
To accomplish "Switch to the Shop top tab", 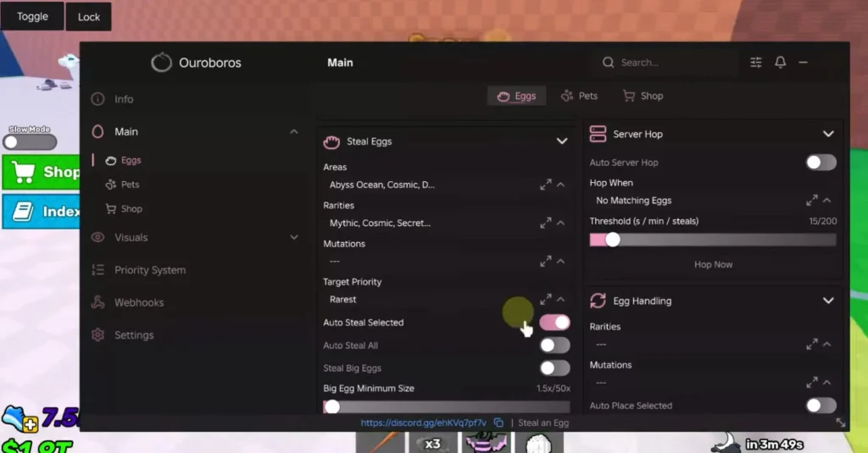I will [643, 97].
